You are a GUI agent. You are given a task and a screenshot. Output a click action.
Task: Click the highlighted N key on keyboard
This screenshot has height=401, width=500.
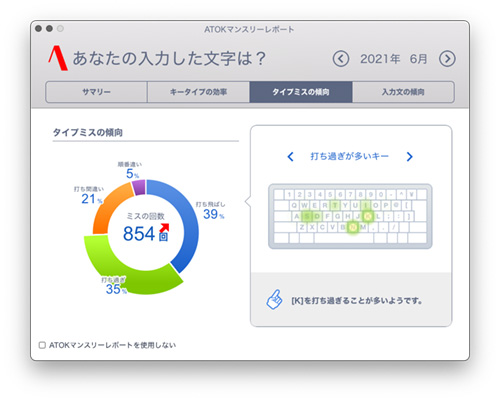[353, 227]
